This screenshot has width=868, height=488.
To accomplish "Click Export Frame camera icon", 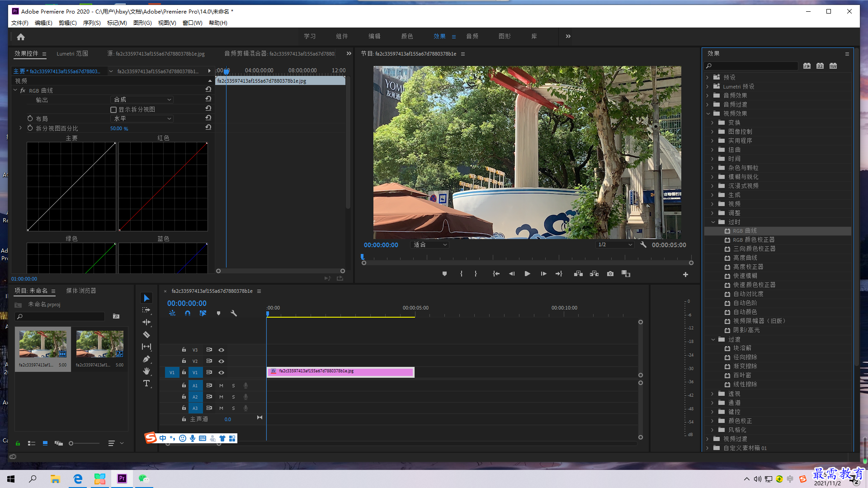I will [610, 274].
